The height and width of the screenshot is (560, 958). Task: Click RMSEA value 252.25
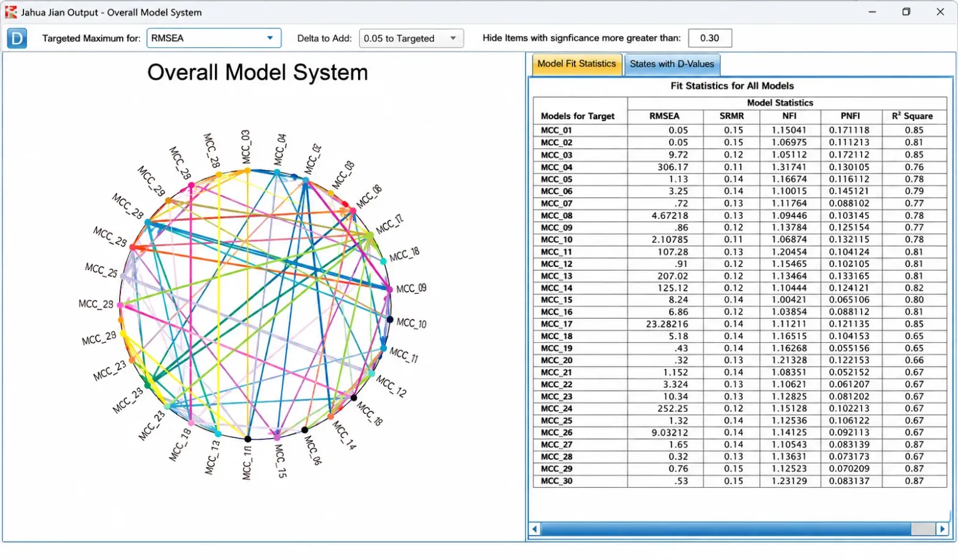(672, 409)
